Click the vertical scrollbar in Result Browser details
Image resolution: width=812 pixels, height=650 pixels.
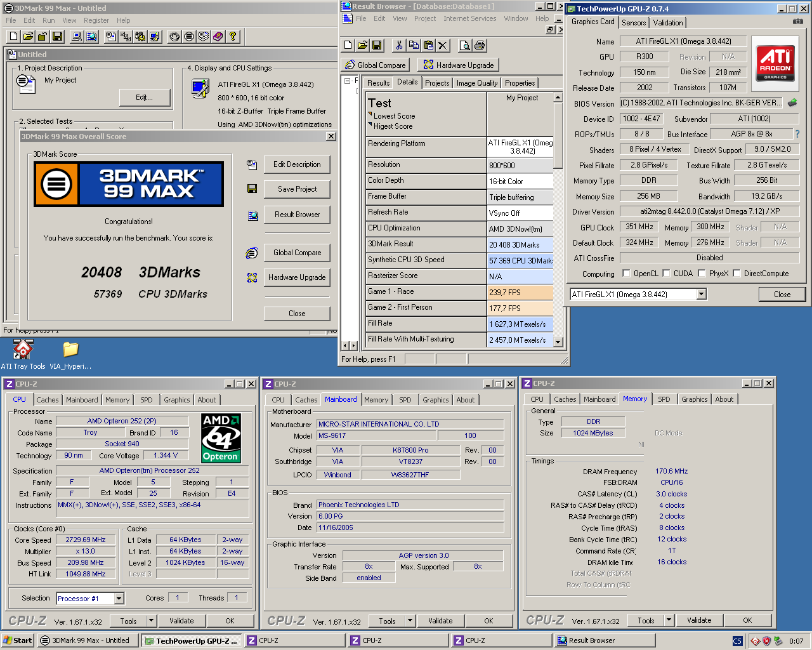558,219
